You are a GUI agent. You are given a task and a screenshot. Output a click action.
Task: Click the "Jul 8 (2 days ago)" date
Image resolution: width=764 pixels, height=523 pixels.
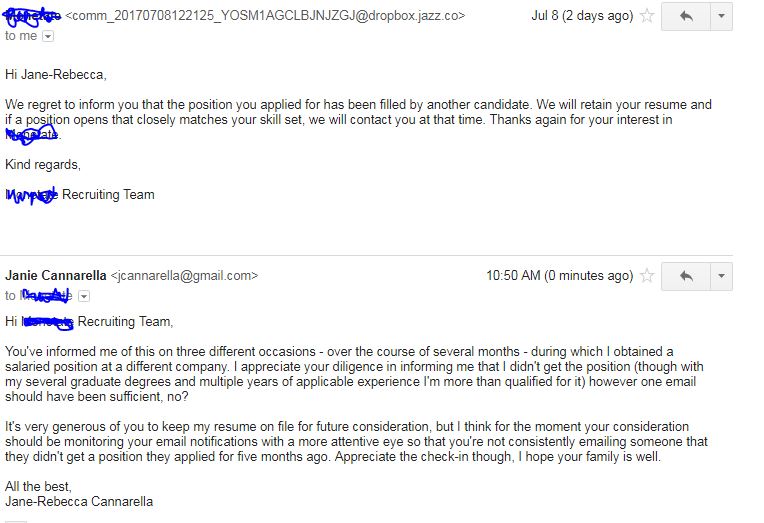pyautogui.click(x=582, y=16)
